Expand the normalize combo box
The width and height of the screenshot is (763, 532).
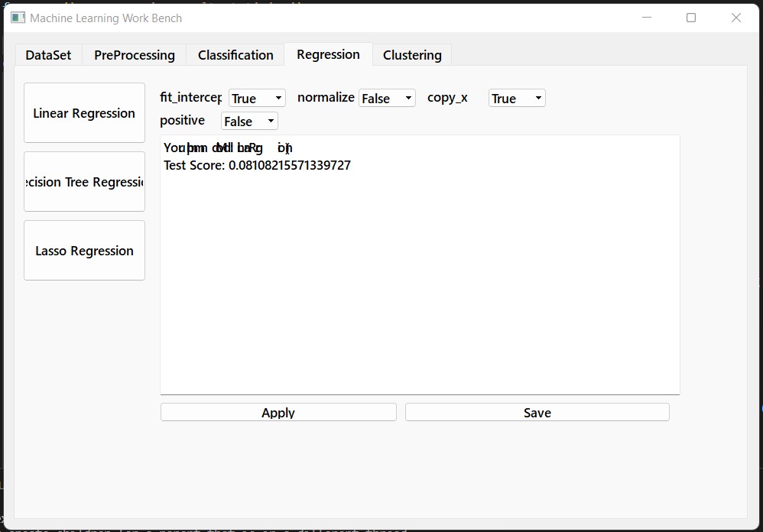click(x=387, y=99)
